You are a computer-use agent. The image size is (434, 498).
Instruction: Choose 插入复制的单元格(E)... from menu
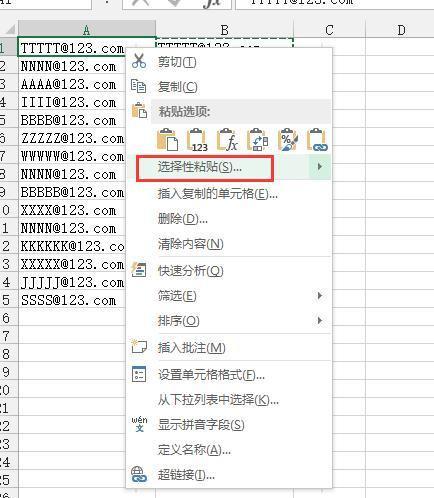(x=218, y=194)
